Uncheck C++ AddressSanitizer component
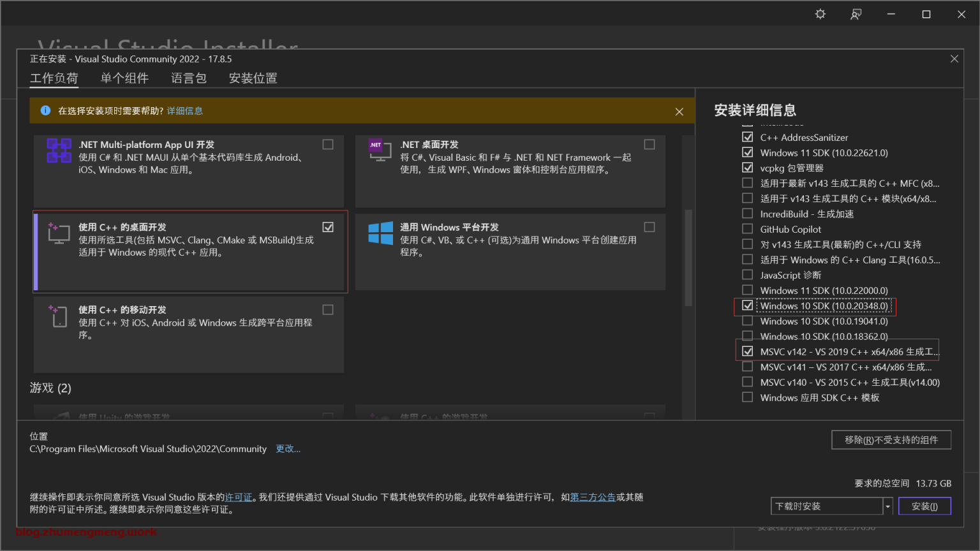 click(748, 137)
